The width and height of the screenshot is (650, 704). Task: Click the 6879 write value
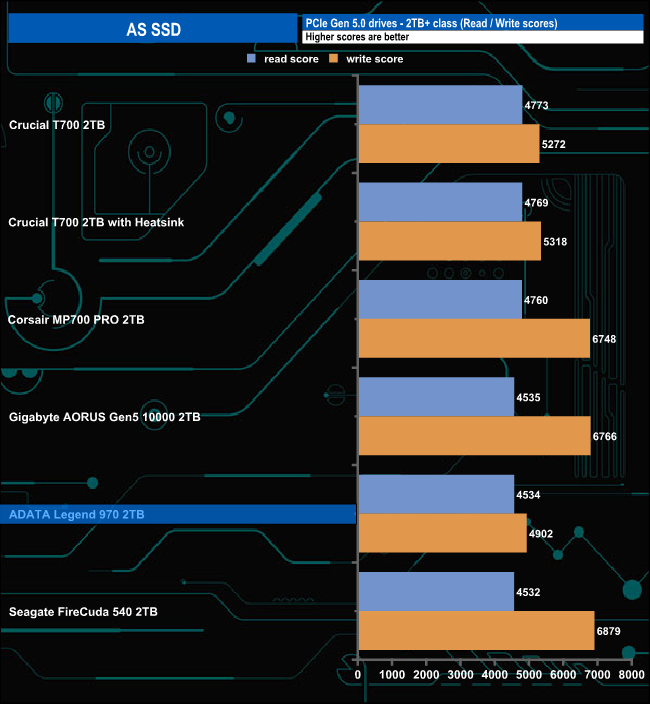pos(609,631)
